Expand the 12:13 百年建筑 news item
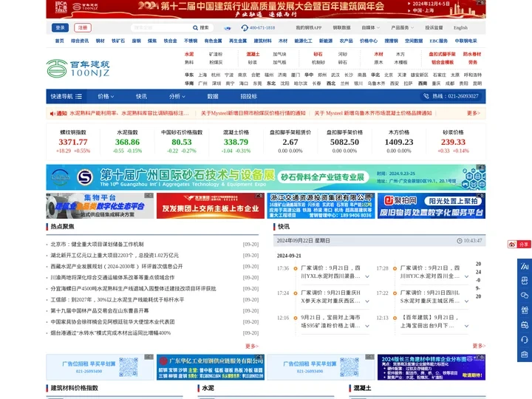This screenshot has width=532, height=399. (466, 326)
